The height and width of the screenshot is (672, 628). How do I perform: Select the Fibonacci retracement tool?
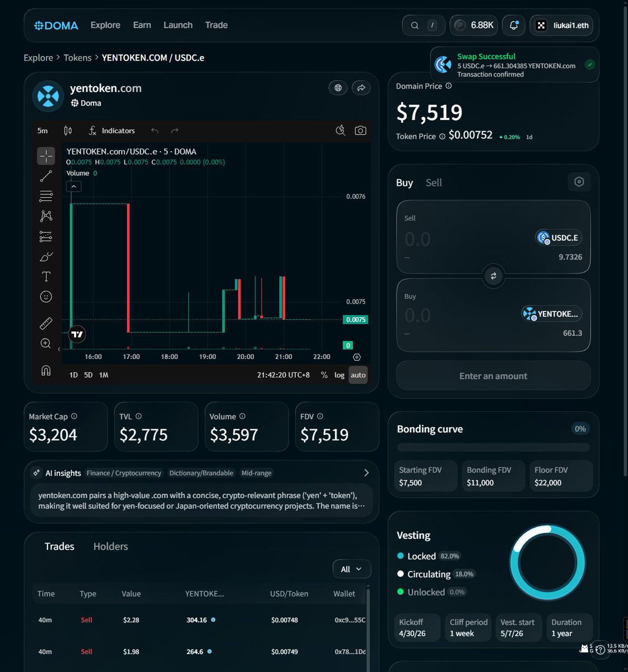[46, 196]
